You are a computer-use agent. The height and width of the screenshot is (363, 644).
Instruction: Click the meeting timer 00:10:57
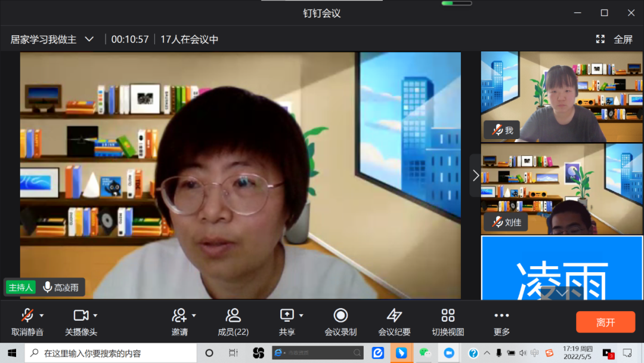click(130, 39)
